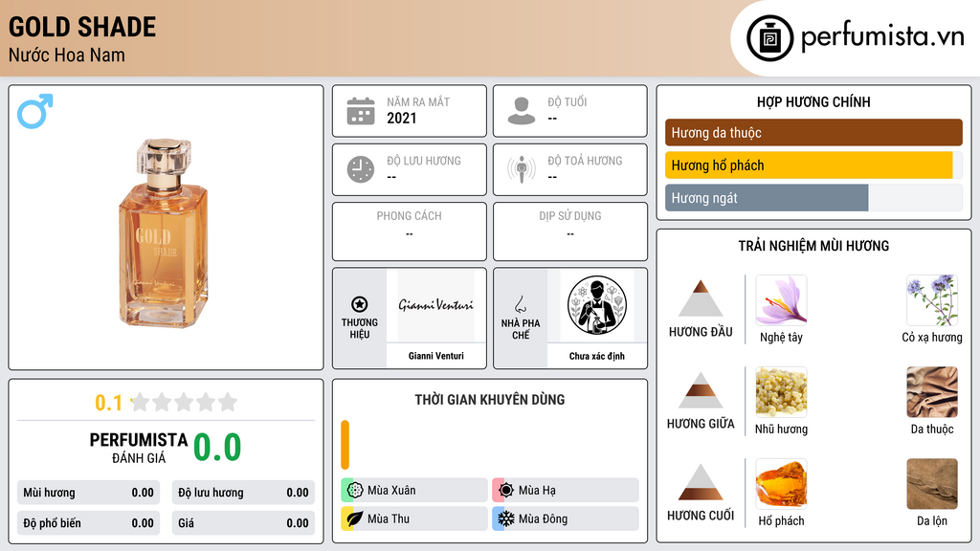Image resolution: width=980 pixels, height=551 pixels.
Task: Open the Chưa xác định perfumer label
Action: point(597,356)
